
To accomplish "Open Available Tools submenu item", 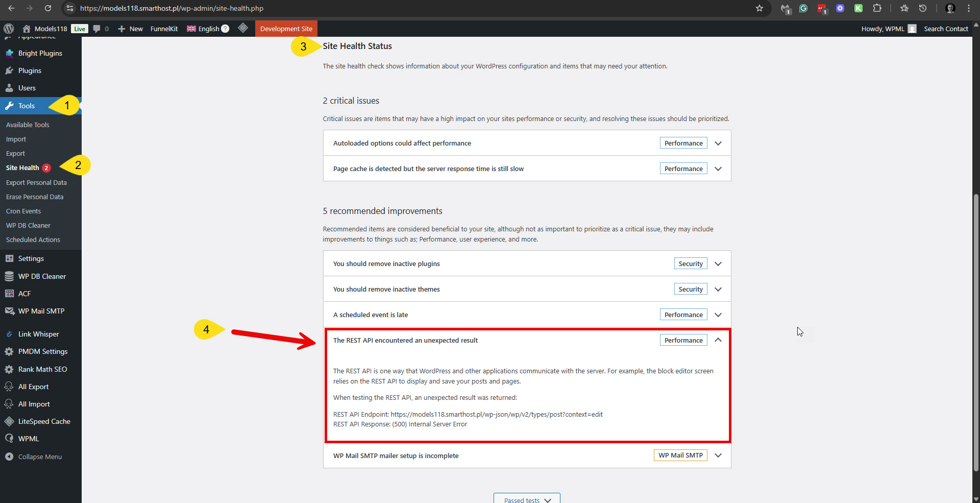I will click(28, 125).
